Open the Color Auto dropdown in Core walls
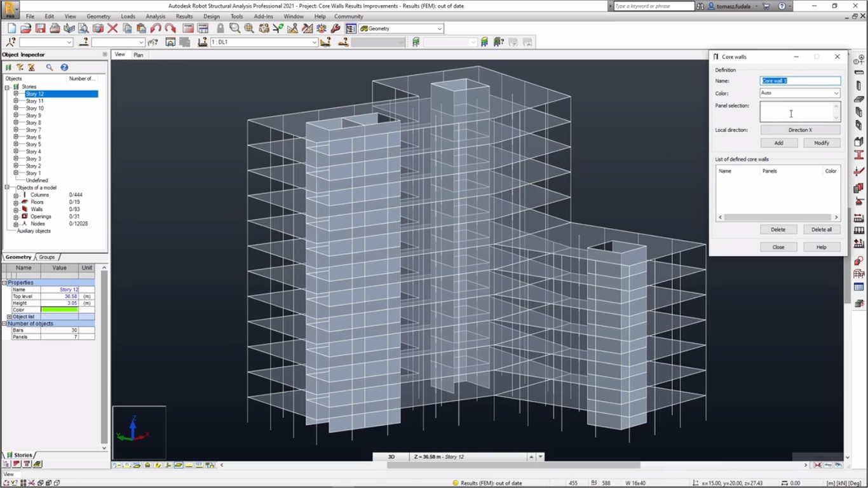This screenshot has height=488, width=868. [x=836, y=93]
